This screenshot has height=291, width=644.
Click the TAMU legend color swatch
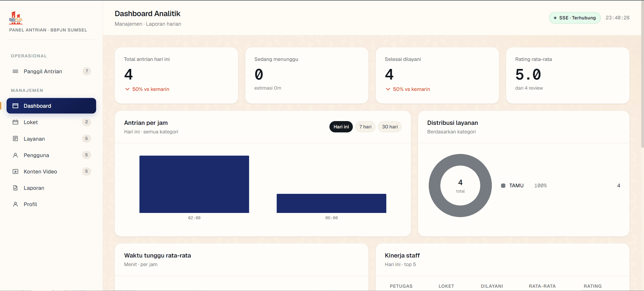[x=503, y=186]
